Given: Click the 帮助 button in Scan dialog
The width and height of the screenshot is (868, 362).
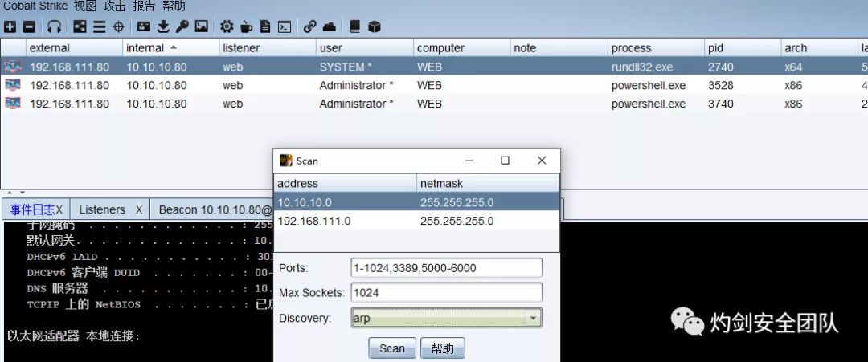Looking at the screenshot, I should tap(442, 348).
